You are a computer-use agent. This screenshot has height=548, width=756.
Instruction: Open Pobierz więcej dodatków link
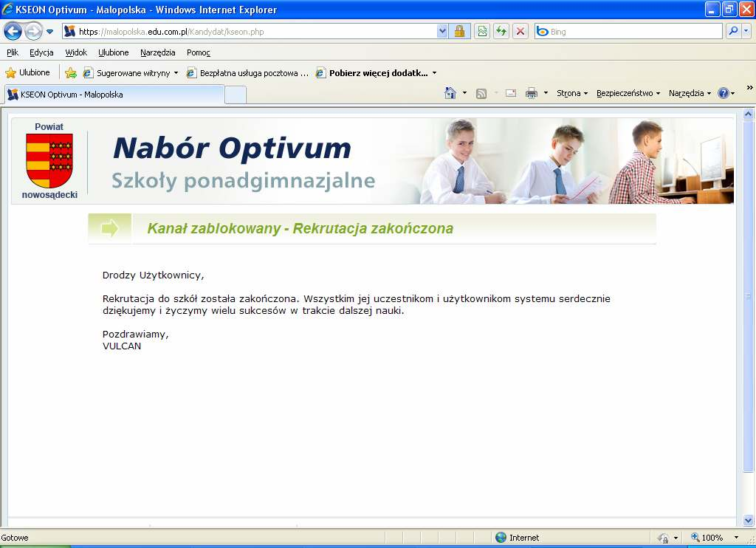pyautogui.click(x=372, y=73)
